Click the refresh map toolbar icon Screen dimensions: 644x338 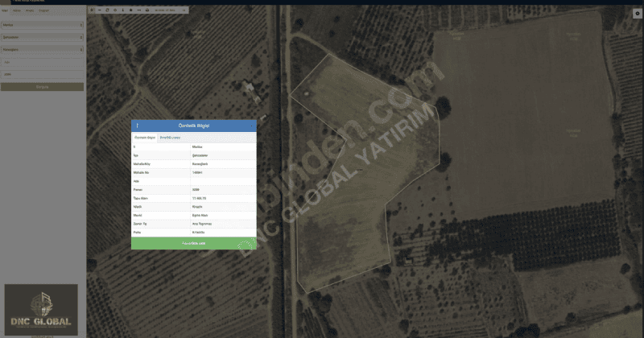tap(107, 10)
